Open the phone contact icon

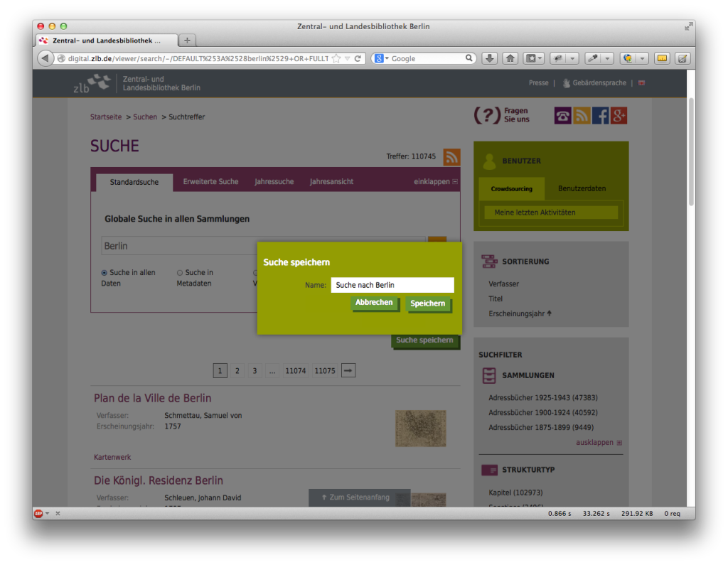point(563,116)
